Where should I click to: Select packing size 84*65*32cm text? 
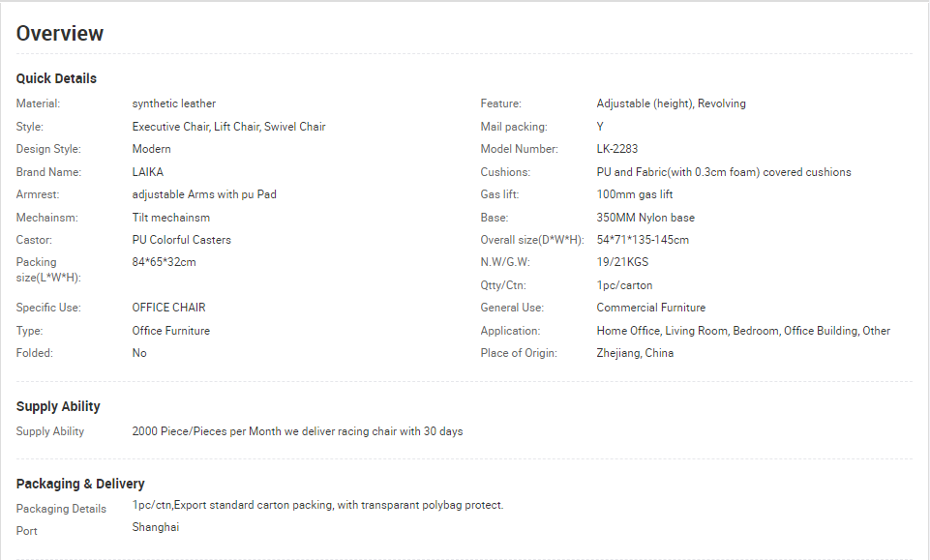click(x=164, y=262)
